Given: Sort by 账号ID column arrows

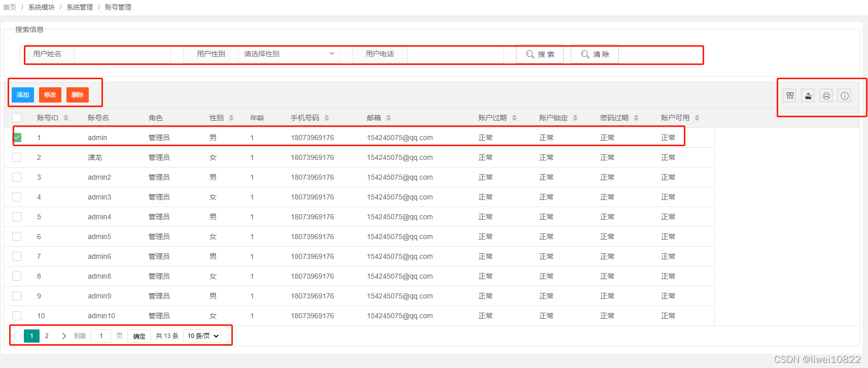Looking at the screenshot, I should pyautogui.click(x=66, y=118).
